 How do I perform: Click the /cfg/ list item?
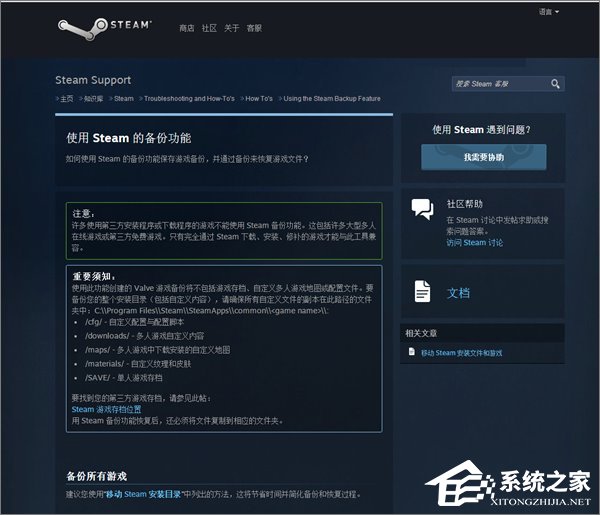[134, 322]
